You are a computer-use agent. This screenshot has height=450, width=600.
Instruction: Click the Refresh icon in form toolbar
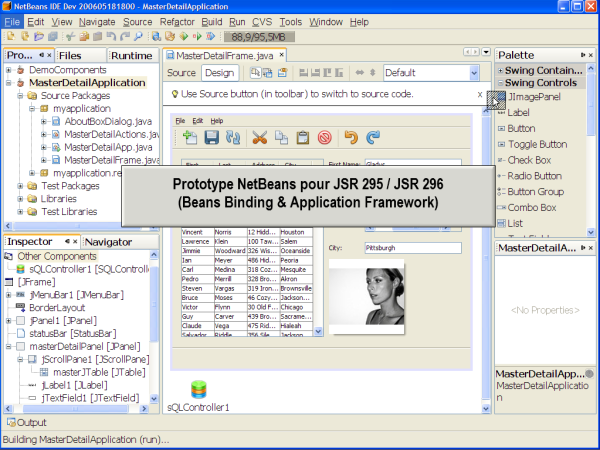click(x=233, y=138)
